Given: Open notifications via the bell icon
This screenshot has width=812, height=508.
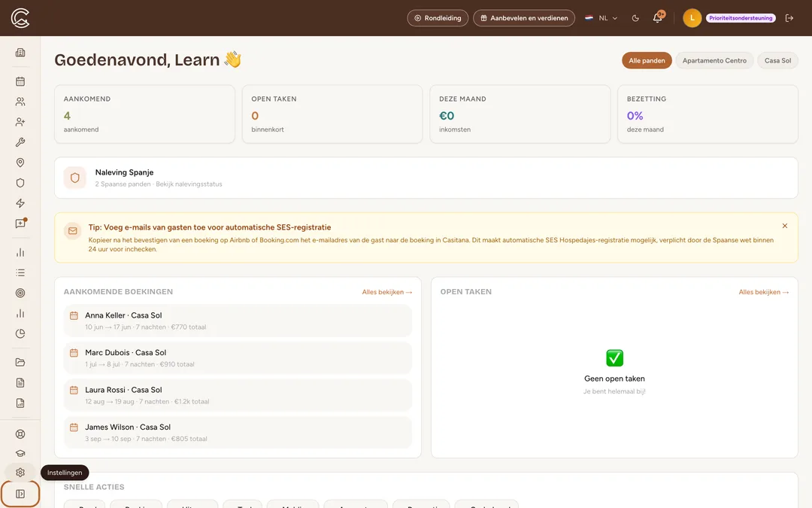Looking at the screenshot, I should coord(658,17).
